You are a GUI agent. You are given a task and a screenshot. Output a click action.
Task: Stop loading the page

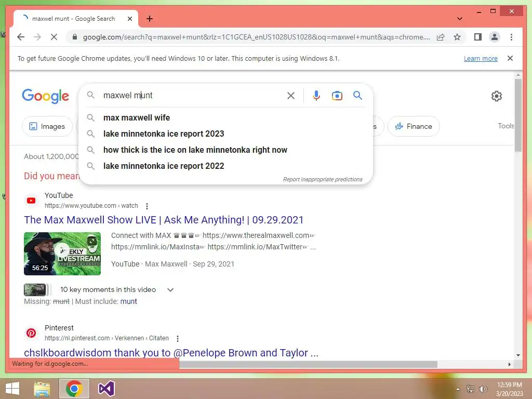click(54, 37)
